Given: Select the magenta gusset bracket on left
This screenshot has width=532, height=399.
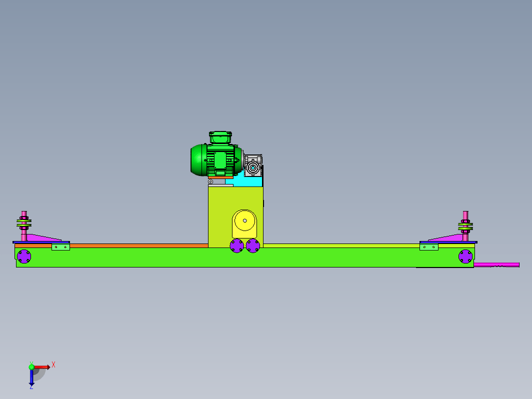Looking at the screenshot, I should (42, 238).
